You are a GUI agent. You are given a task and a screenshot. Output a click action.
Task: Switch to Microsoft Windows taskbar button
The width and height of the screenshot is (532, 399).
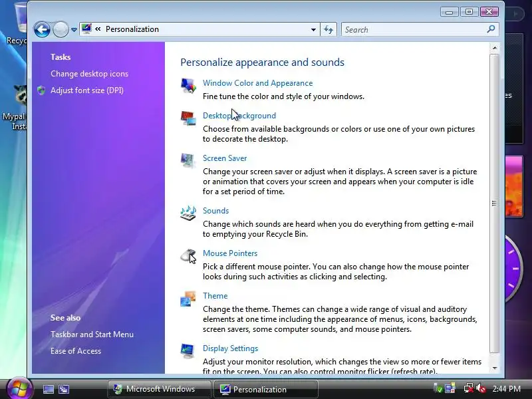159,389
